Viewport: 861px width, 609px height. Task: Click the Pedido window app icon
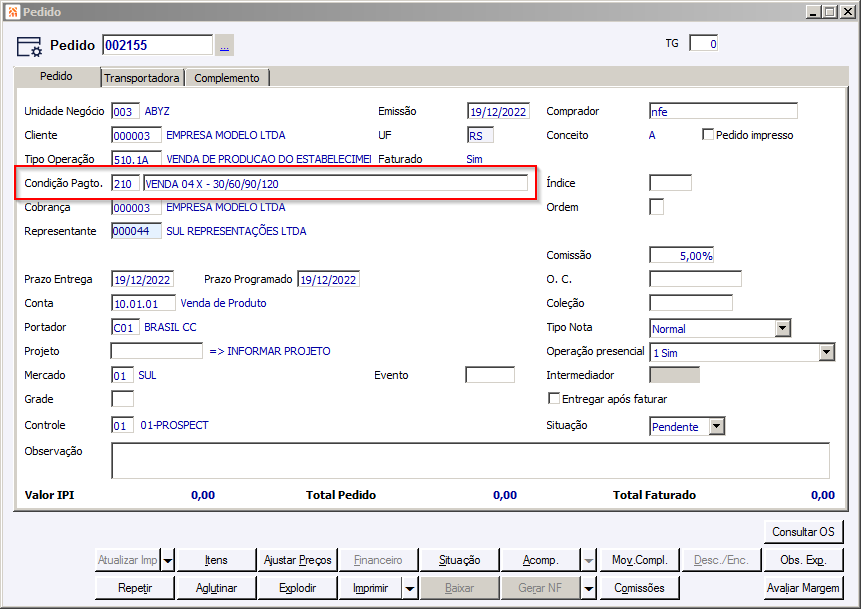(13, 12)
